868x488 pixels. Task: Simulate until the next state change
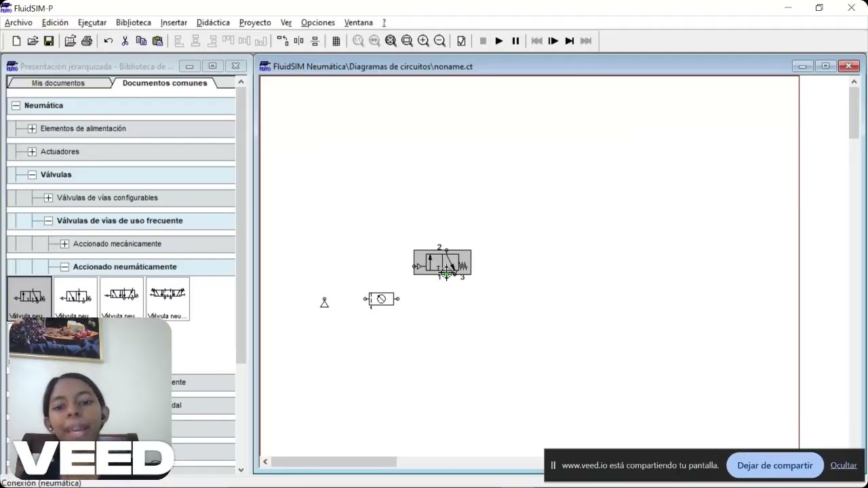pyautogui.click(x=570, y=41)
